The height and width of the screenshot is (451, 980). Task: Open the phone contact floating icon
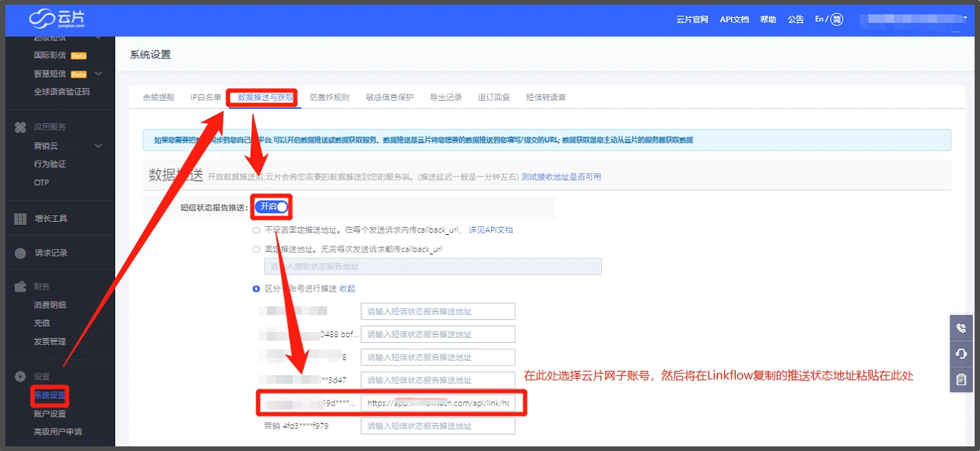point(961,328)
